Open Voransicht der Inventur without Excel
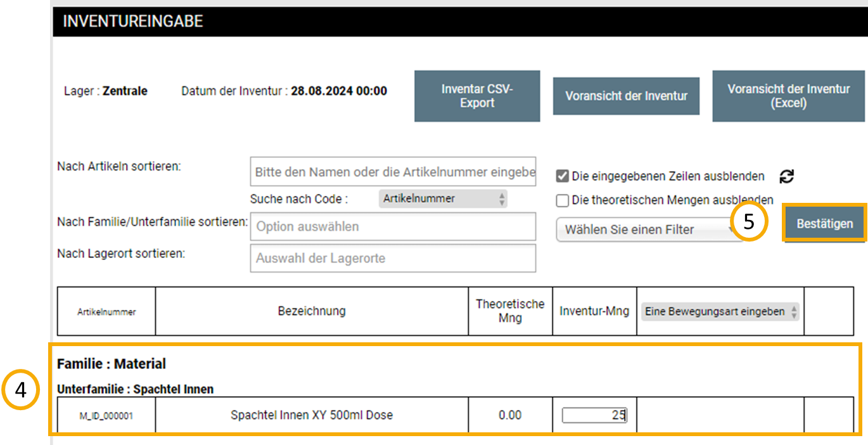This screenshot has width=868, height=445. pos(626,96)
